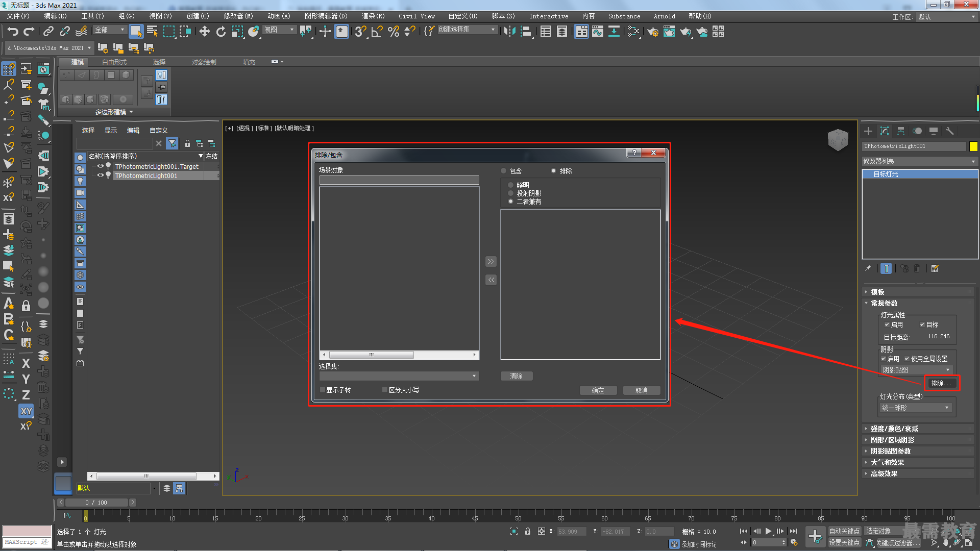The height and width of the screenshot is (551, 980).
Task: Click the 自动关键点 button
Action: [x=845, y=531]
